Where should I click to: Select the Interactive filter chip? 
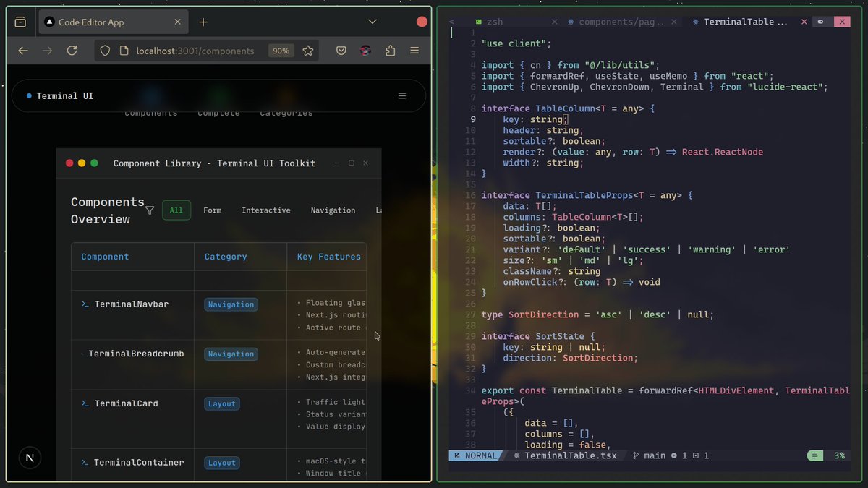(266, 210)
